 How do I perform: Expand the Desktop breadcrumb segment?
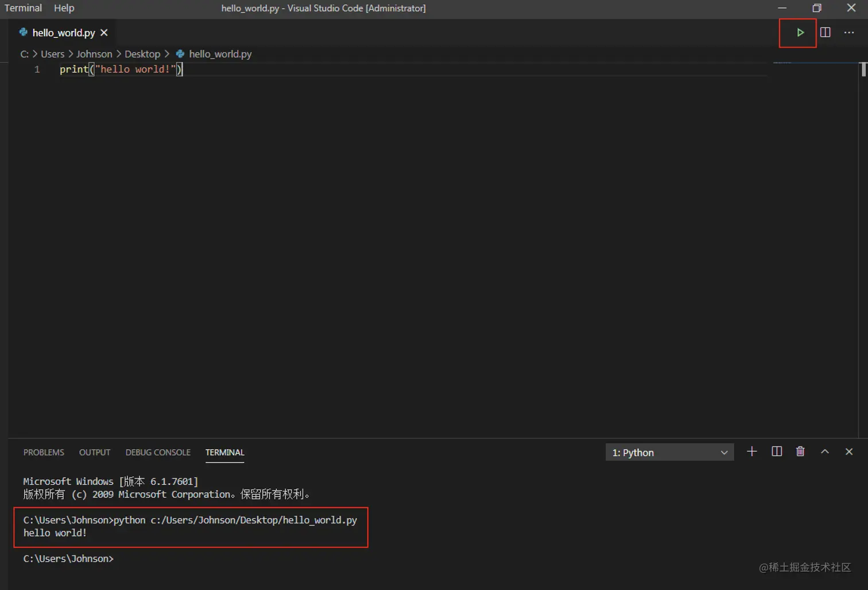[x=142, y=53]
